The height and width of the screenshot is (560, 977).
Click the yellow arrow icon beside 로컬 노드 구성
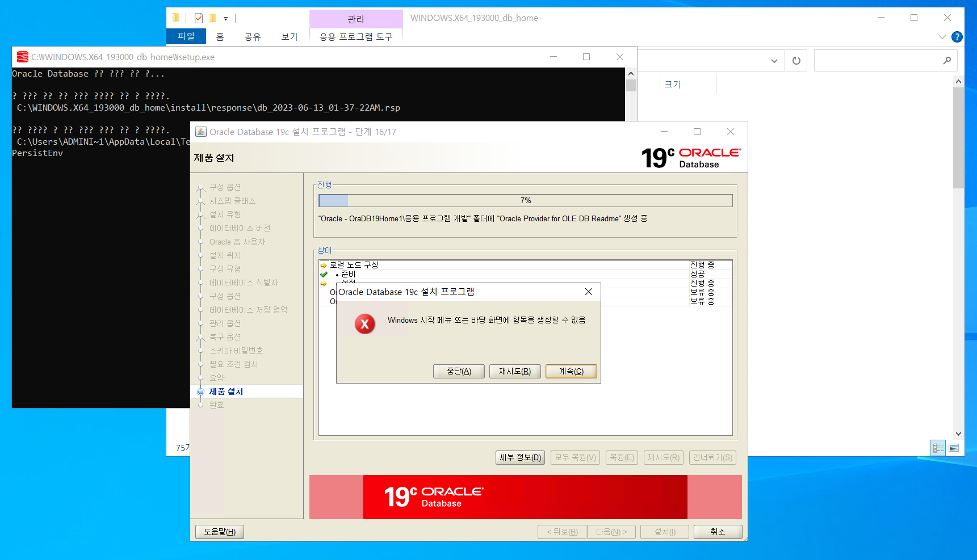click(x=324, y=265)
